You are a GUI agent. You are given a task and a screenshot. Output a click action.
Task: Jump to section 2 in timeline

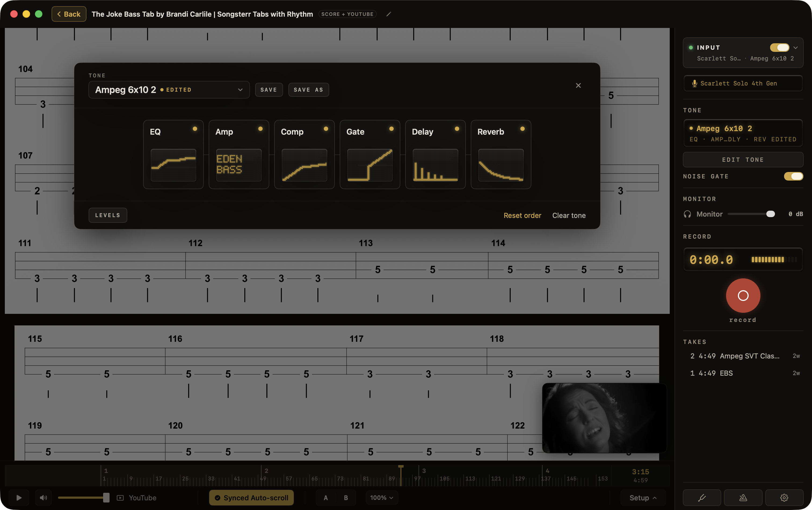click(x=266, y=471)
